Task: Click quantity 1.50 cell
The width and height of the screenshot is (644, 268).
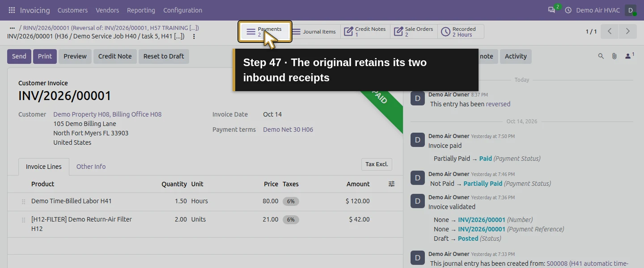Action: (181, 201)
